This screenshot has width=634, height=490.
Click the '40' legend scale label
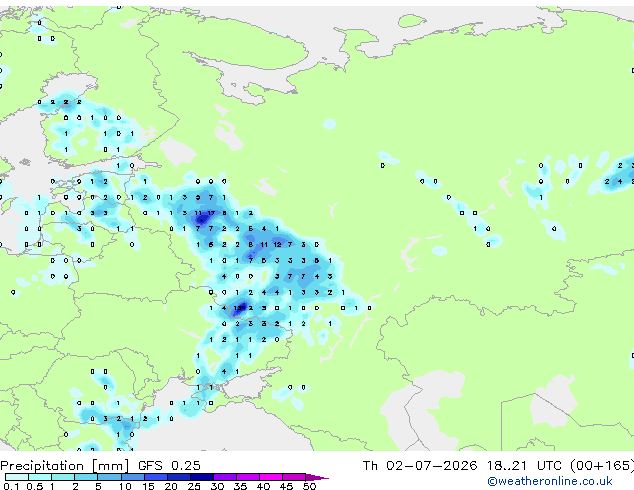[263, 486]
